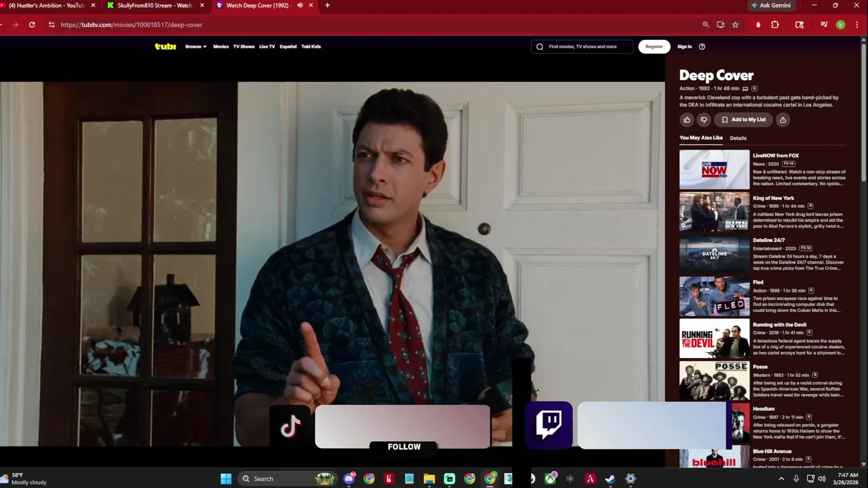
Task: Click the Twitch overlay icon
Action: (x=549, y=425)
